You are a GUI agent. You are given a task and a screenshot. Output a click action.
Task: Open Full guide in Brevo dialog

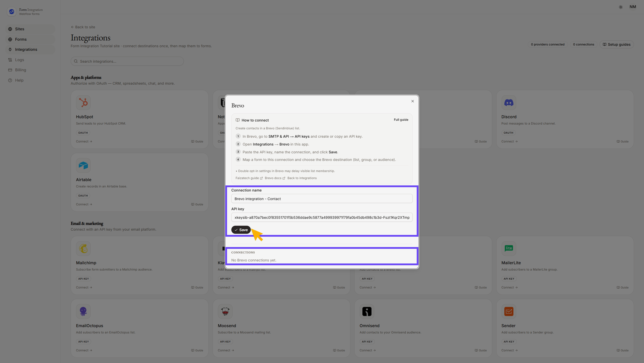tap(401, 120)
